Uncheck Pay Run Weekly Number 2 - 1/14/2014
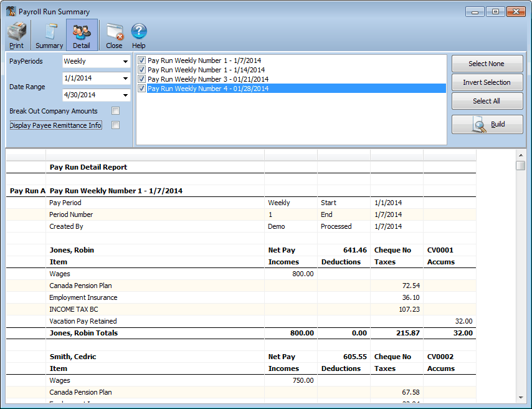Image resolution: width=532 pixels, height=409 pixels. (141, 70)
